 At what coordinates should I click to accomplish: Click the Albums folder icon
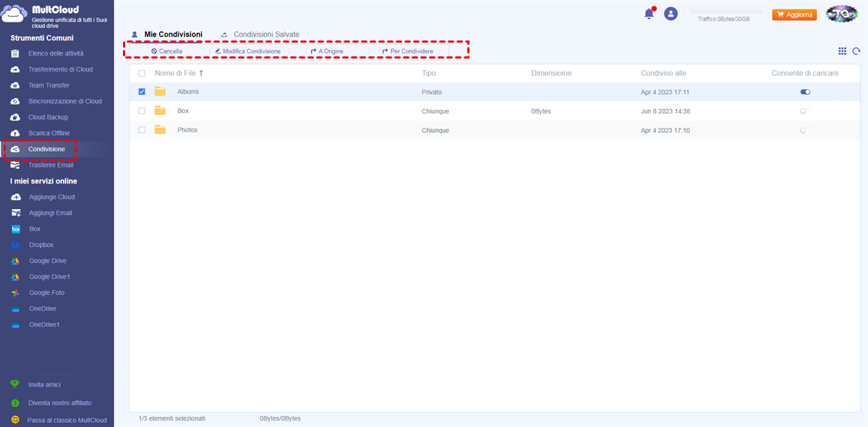(160, 92)
